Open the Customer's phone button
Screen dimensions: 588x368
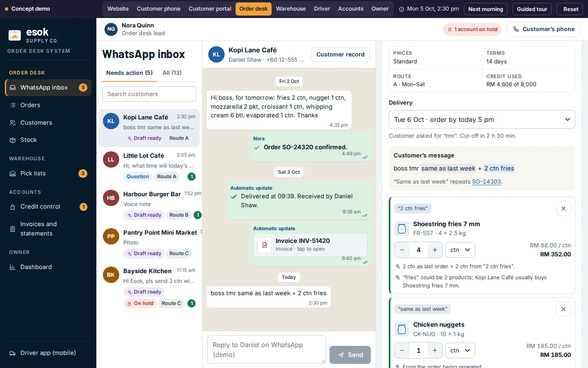coord(543,29)
